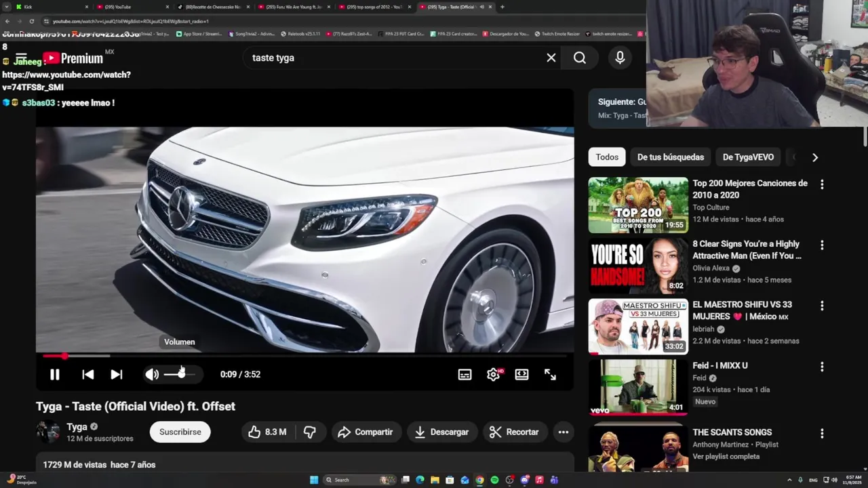Select the 'De tus búsquedas' filter chip
This screenshot has width=868, height=488.
point(671,157)
